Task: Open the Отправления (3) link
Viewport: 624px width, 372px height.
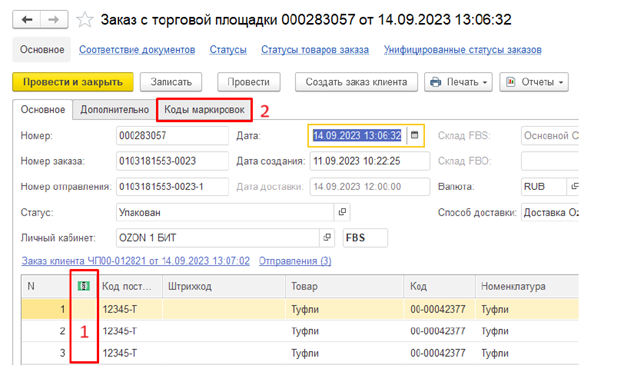Action: 295,261
